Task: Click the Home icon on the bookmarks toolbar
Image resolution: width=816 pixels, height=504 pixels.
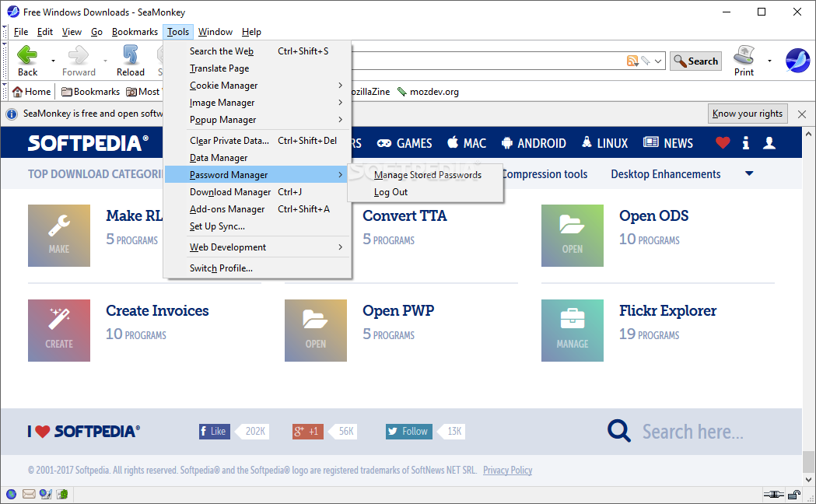Action: click(x=18, y=92)
